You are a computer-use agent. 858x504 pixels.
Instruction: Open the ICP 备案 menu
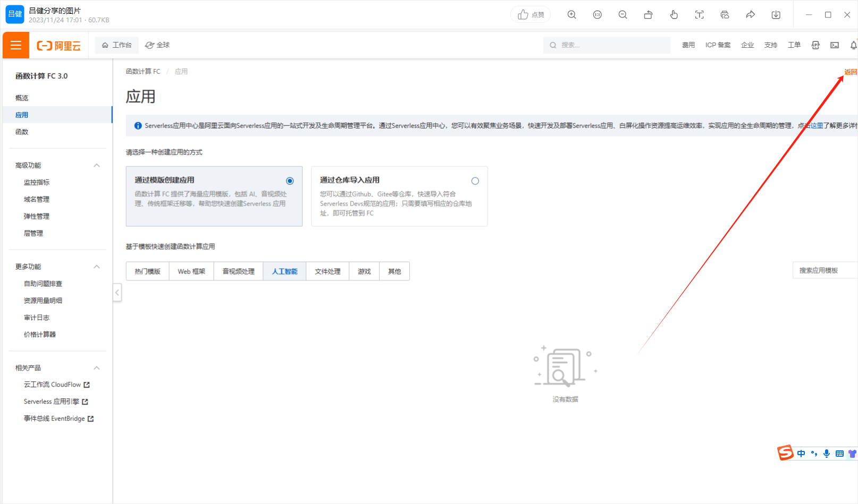tap(718, 45)
